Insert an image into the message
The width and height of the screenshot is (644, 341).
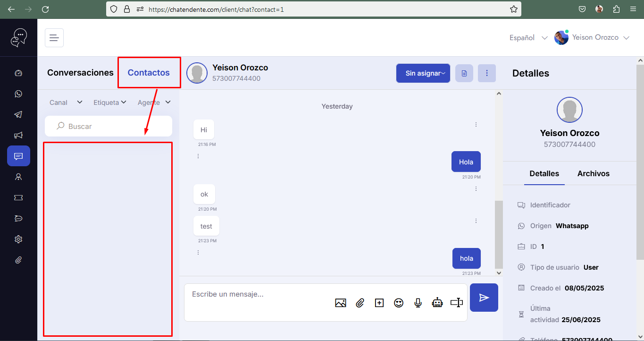341,303
